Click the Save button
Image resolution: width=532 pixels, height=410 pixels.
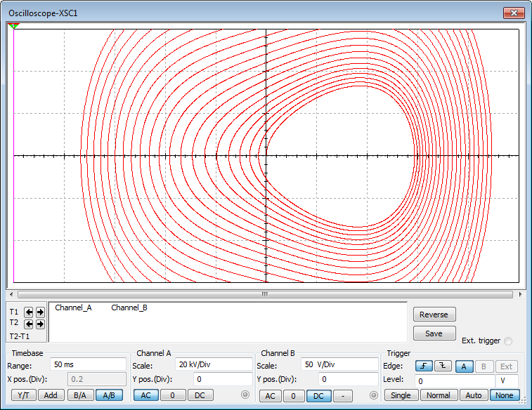click(434, 333)
